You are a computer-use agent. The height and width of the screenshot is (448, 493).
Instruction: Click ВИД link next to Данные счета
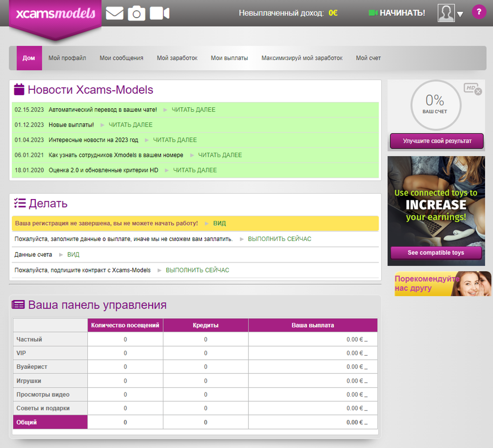coord(73,255)
